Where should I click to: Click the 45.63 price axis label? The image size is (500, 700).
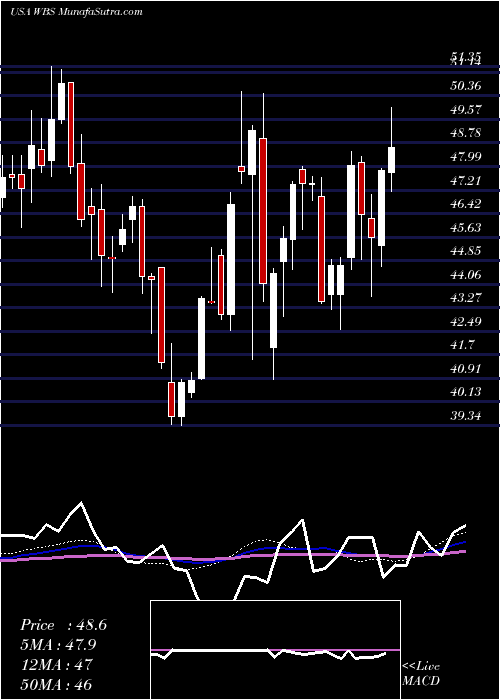coord(466,227)
